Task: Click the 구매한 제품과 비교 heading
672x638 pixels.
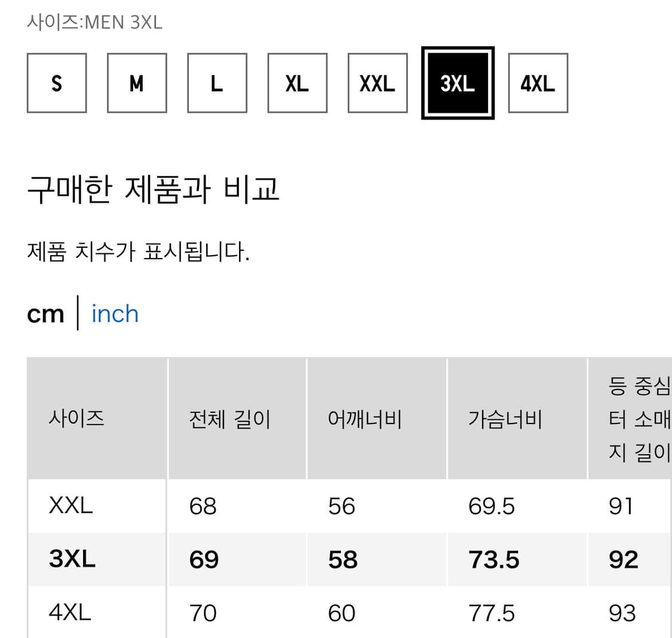Action: 153,190
